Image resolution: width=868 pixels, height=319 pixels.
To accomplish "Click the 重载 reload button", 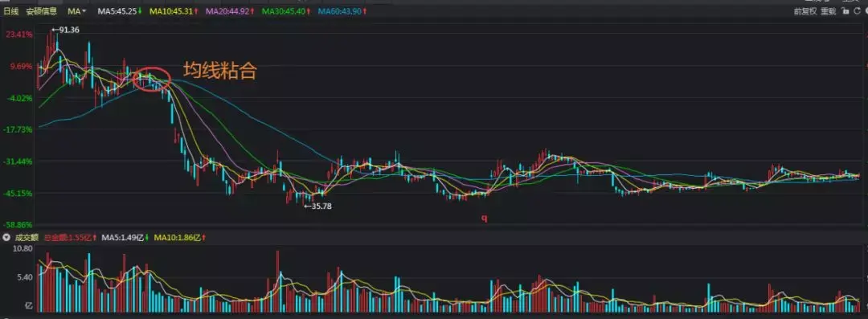I will (828, 11).
